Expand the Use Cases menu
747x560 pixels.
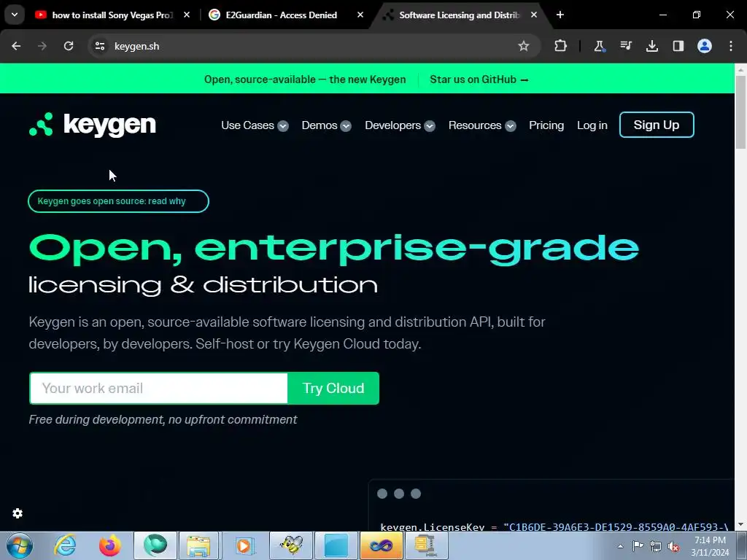tap(255, 125)
